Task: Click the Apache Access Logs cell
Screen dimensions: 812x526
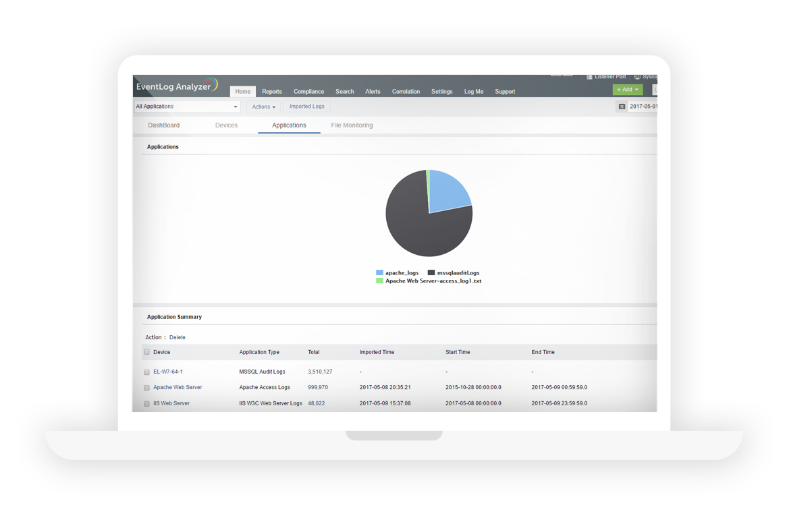Action: coord(265,388)
